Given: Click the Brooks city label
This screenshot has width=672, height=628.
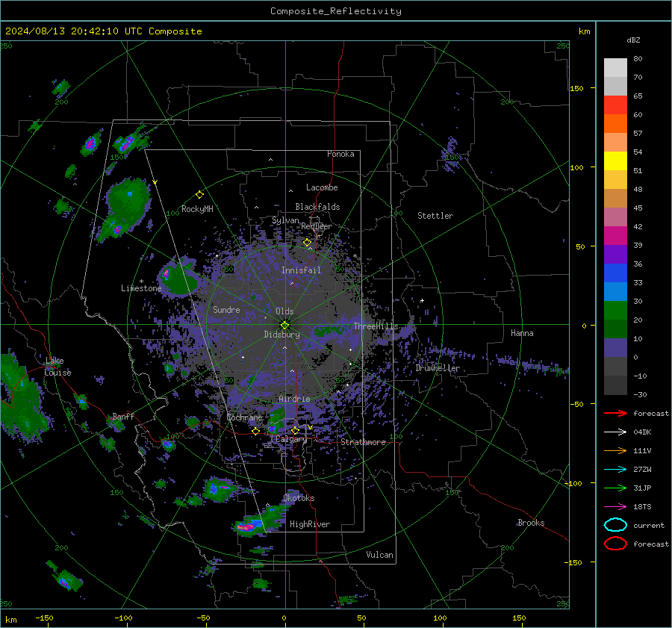Looking at the screenshot, I should point(531,523).
